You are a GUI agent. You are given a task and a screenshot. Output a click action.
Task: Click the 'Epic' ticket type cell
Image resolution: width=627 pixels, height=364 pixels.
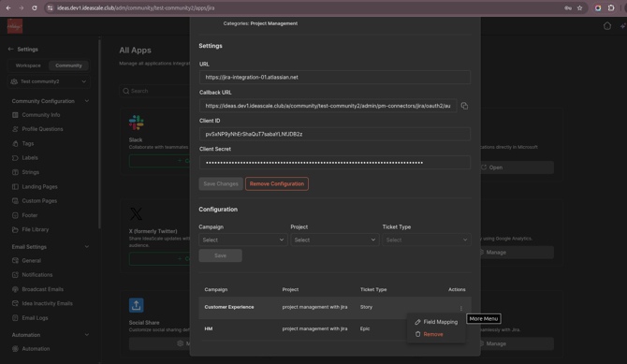click(365, 328)
